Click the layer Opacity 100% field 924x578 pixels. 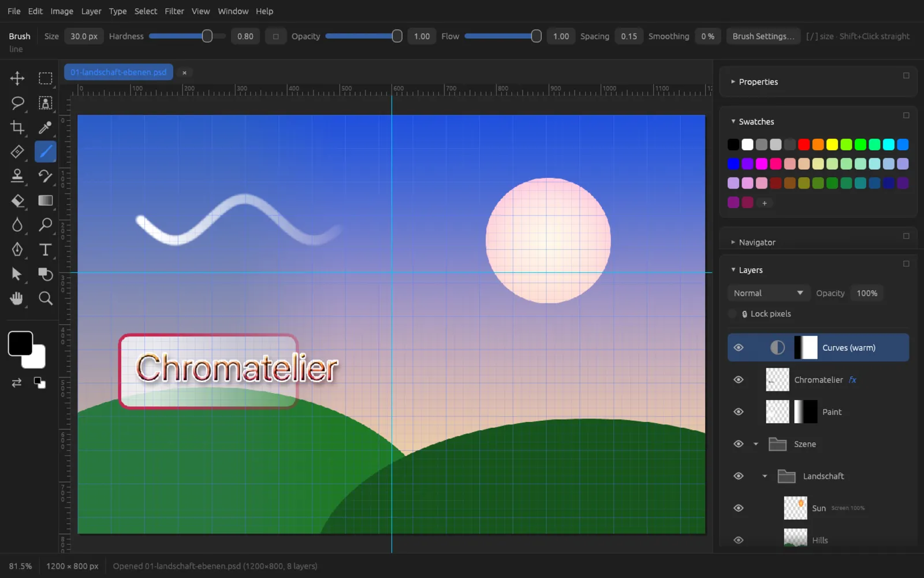pos(867,293)
